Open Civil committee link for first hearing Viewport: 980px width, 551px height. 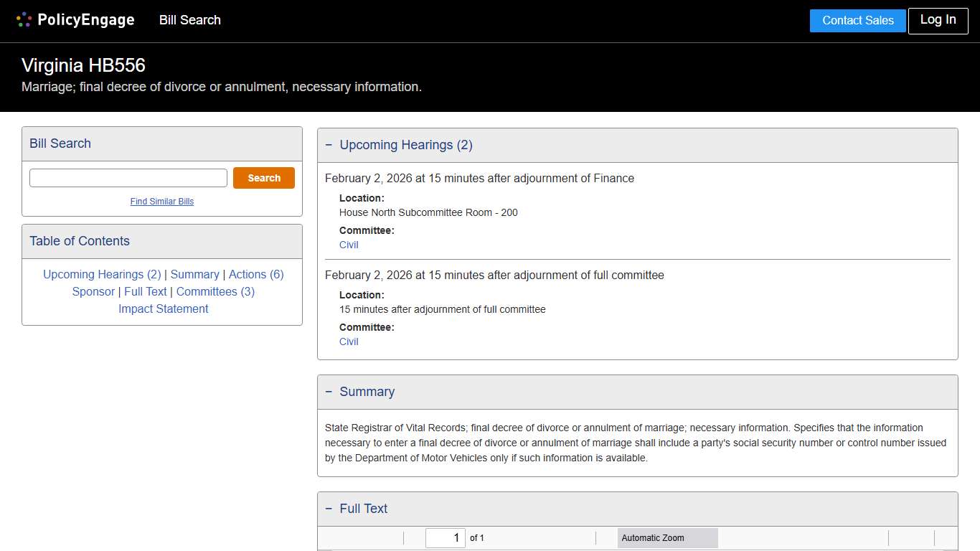[x=349, y=245]
